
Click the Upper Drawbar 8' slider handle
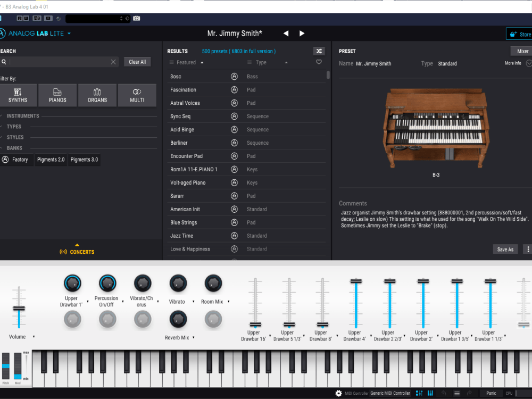click(322, 325)
